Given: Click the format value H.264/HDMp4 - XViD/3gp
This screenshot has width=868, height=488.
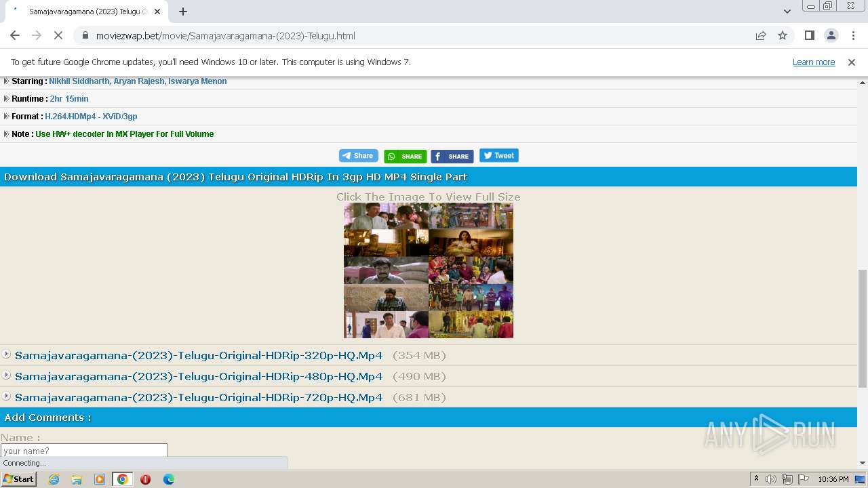Looking at the screenshot, I should point(91,117).
